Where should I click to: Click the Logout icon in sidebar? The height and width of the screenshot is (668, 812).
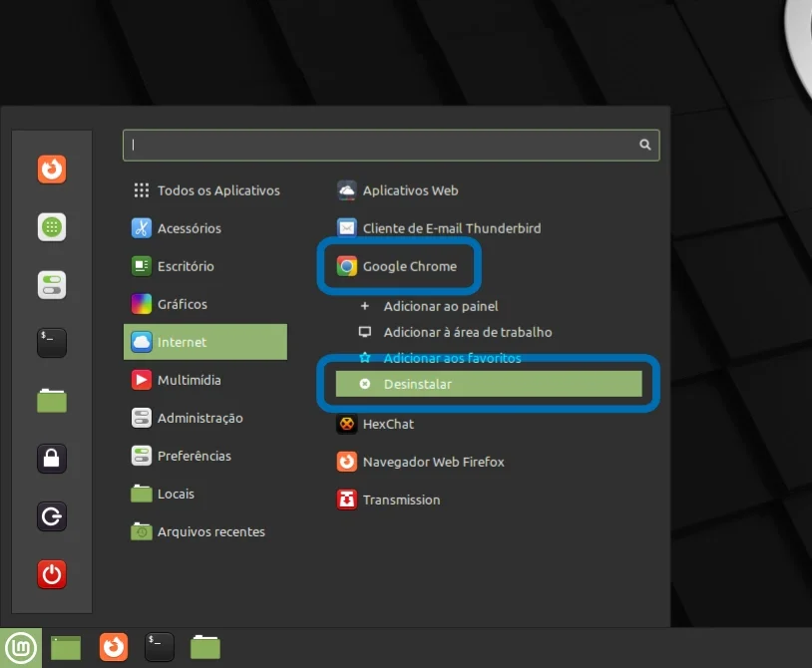coord(52,516)
